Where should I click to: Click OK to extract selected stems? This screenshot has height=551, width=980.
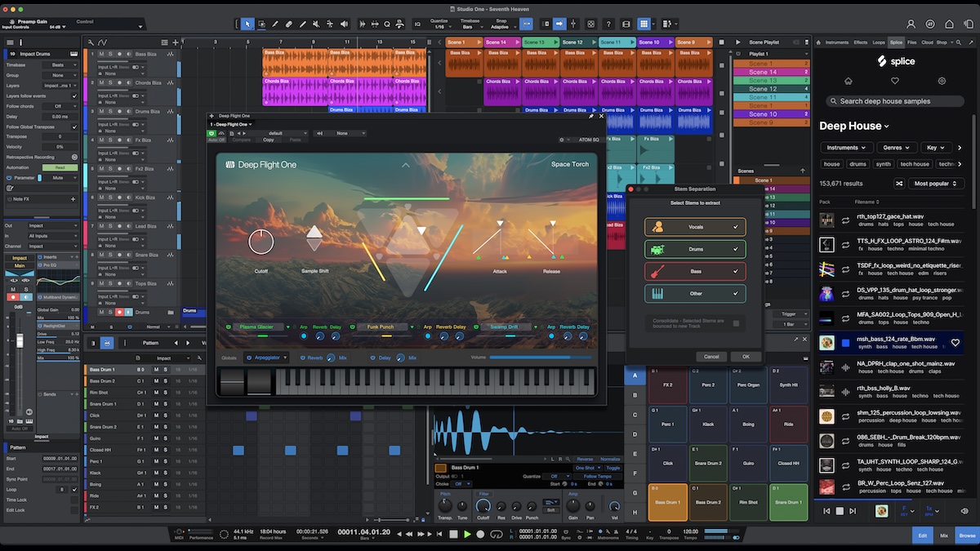(746, 356)
